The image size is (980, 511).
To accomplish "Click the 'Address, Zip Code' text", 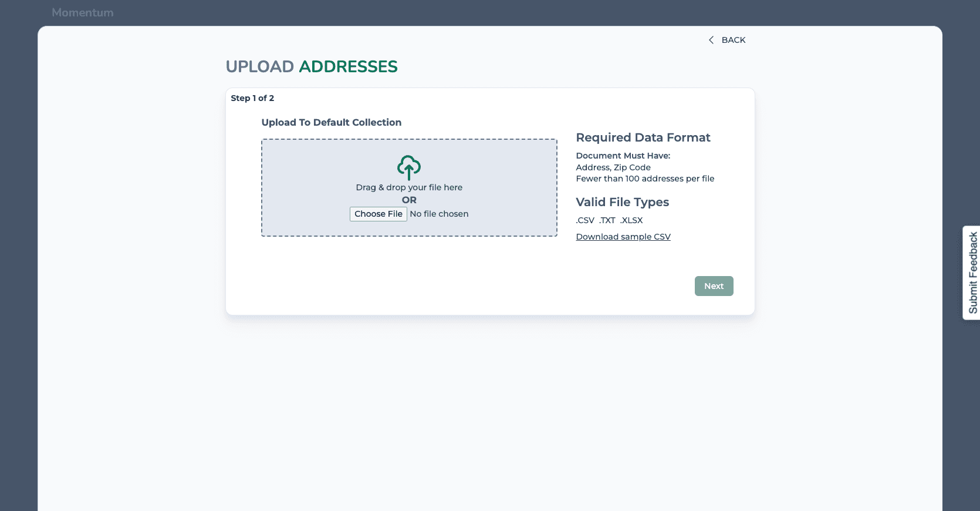I will point(613,167).
